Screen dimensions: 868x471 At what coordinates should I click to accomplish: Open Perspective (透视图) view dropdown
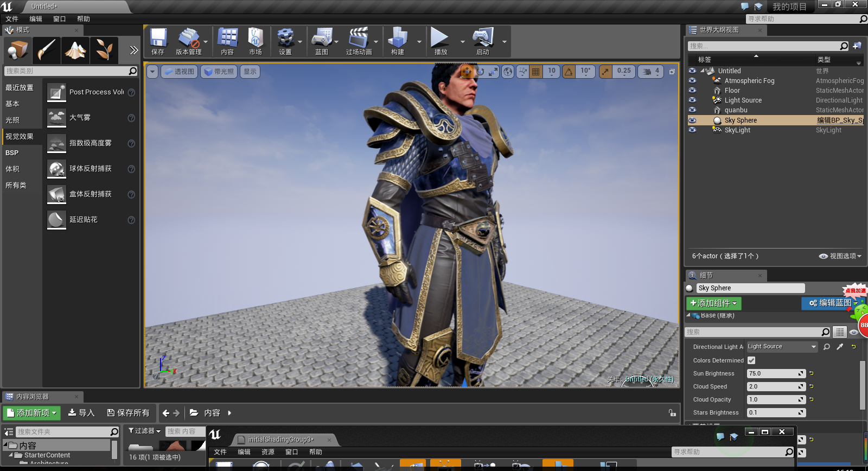click(x=179, y=72)
